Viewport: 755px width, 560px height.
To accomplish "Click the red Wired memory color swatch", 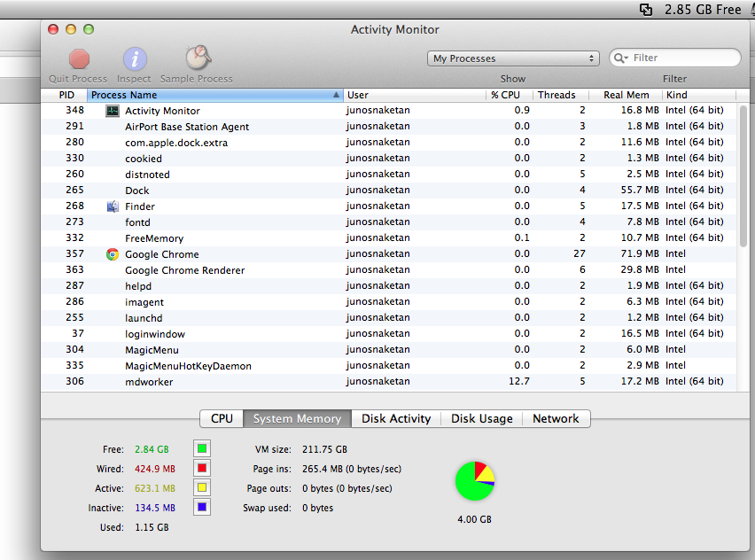I will pos(202,468).
